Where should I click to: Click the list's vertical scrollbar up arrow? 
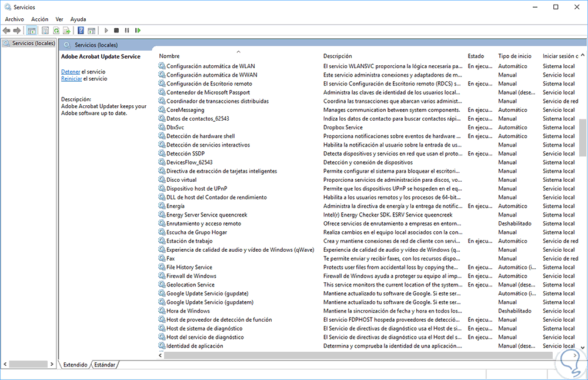pos(583,55)
